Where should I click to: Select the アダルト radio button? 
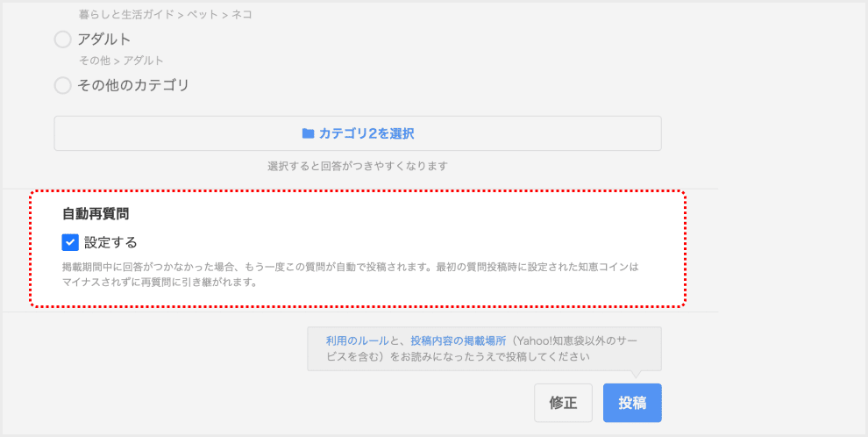62,39
